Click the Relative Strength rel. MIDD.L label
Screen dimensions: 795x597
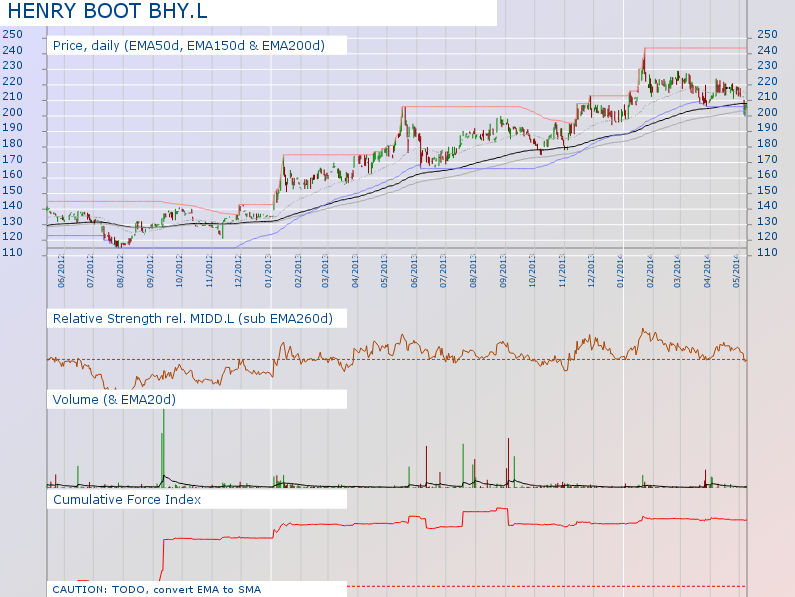(192, 318)
